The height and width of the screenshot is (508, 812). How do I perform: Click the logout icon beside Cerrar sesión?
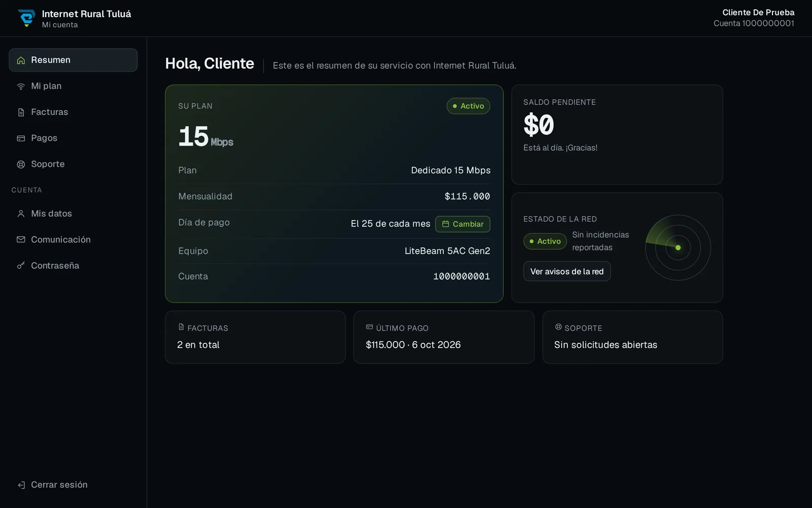21,485
